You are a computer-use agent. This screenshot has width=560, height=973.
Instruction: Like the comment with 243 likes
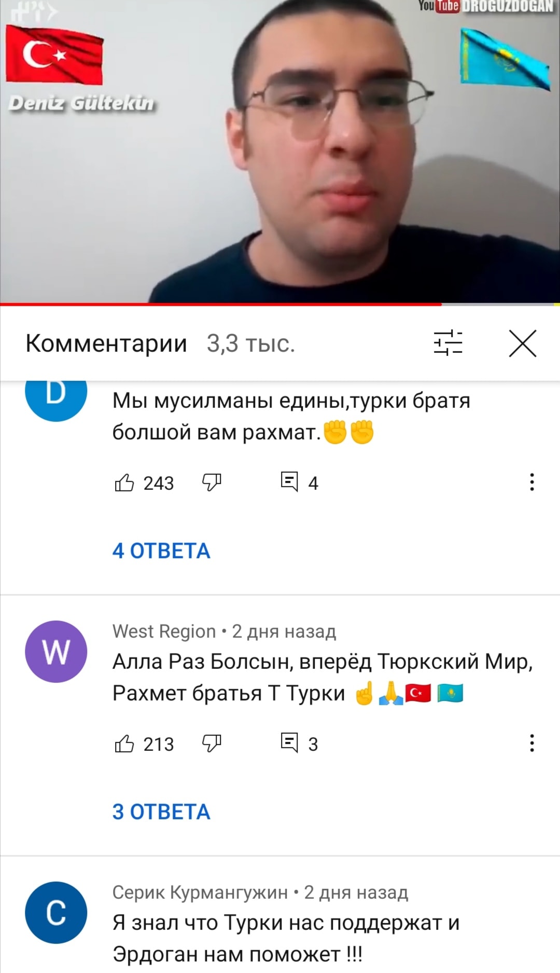point(124,483)
